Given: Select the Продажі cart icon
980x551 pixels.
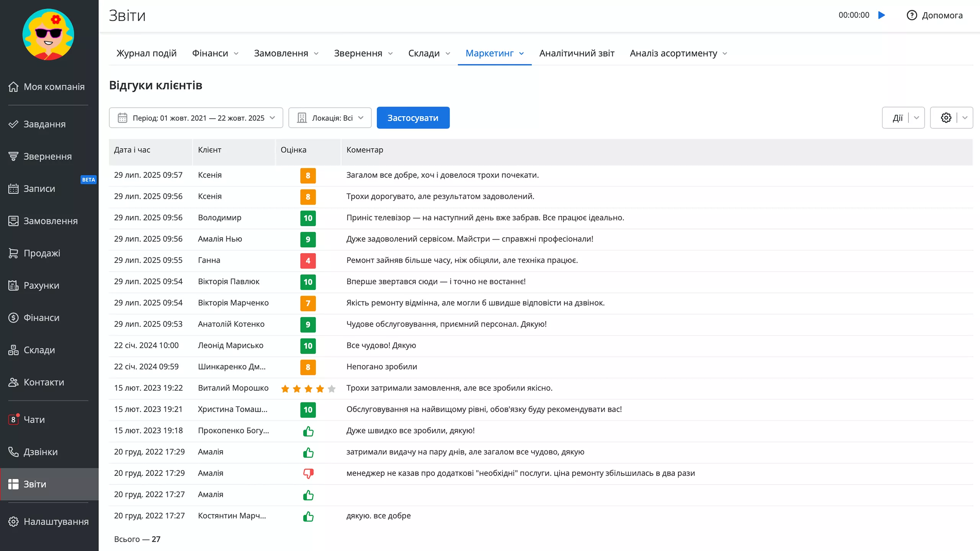Looking at the screenshot, I should point(13,253).
